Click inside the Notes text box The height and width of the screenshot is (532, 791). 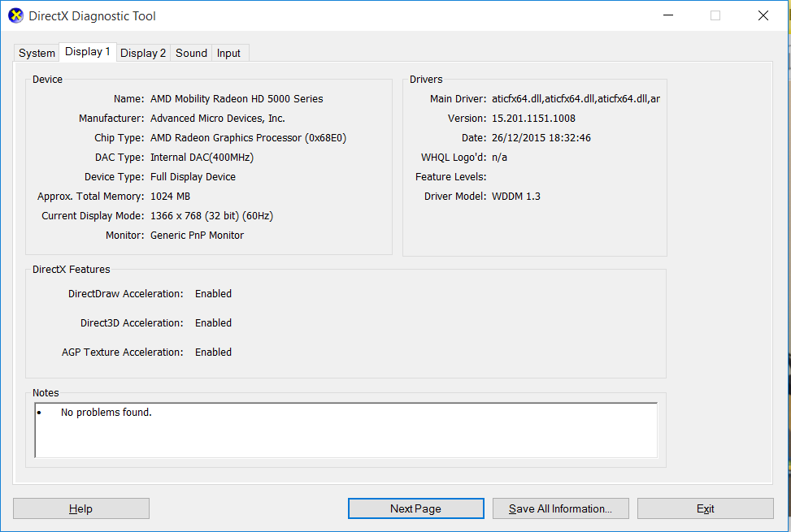pos(346,430)
